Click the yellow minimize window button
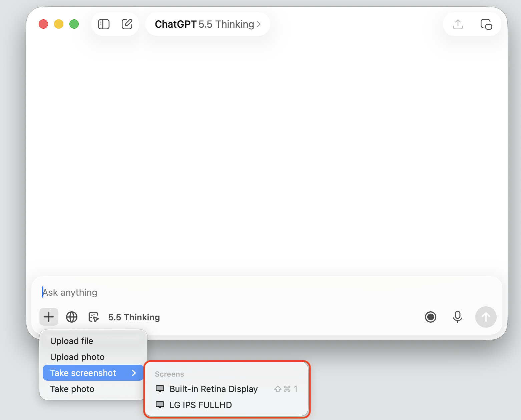Viewport: 521px width, 420px height. (59, 24)
